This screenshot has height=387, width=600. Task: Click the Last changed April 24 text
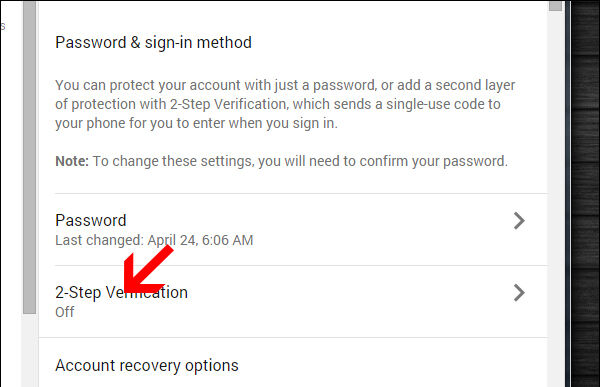154,240
